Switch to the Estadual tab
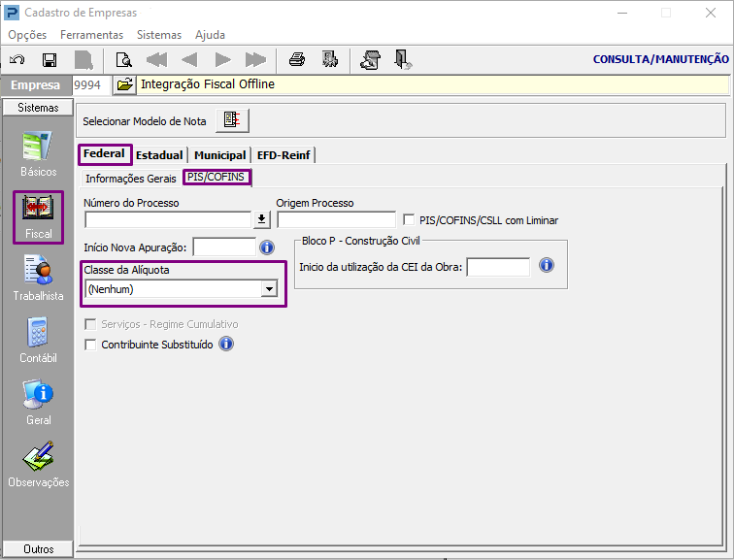The image size is (734, 560). pos(159,155)
